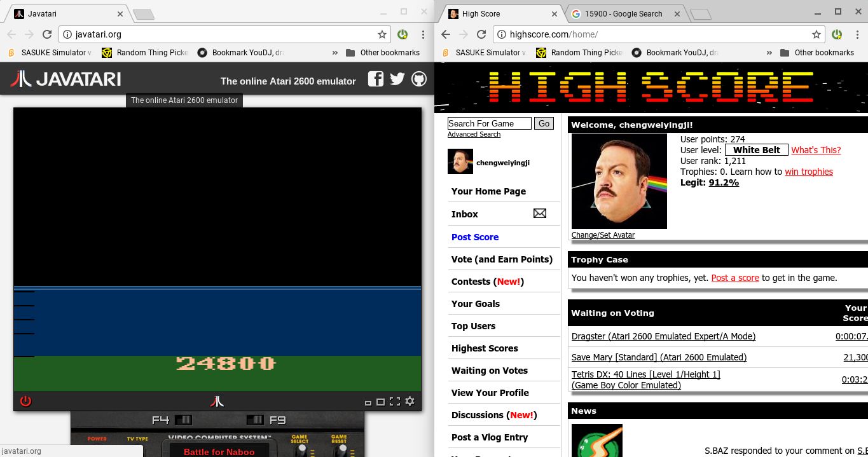Enlarge emulator screen with bigger-size icon

click(380, 402)
